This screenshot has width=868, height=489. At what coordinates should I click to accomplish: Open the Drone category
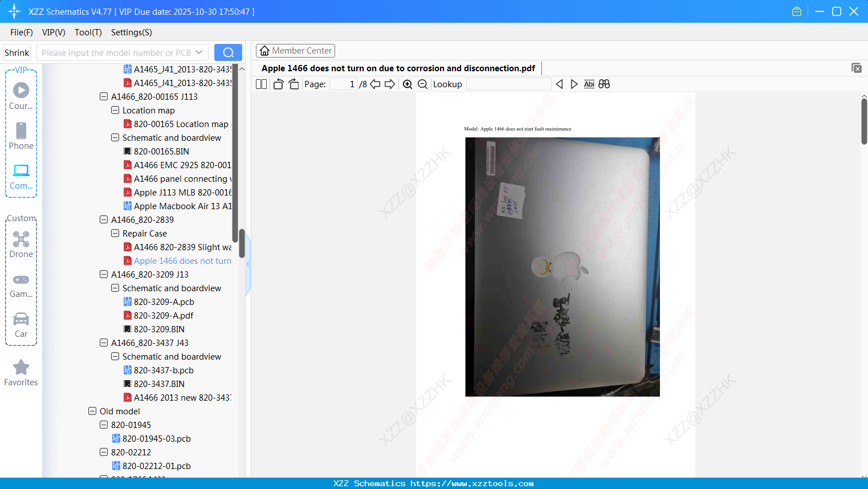[x=21, y=244]
